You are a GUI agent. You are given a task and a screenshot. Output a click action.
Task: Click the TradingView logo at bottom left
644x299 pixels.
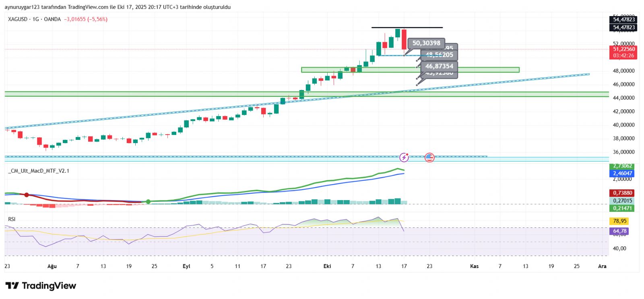(x=41, y=286)
